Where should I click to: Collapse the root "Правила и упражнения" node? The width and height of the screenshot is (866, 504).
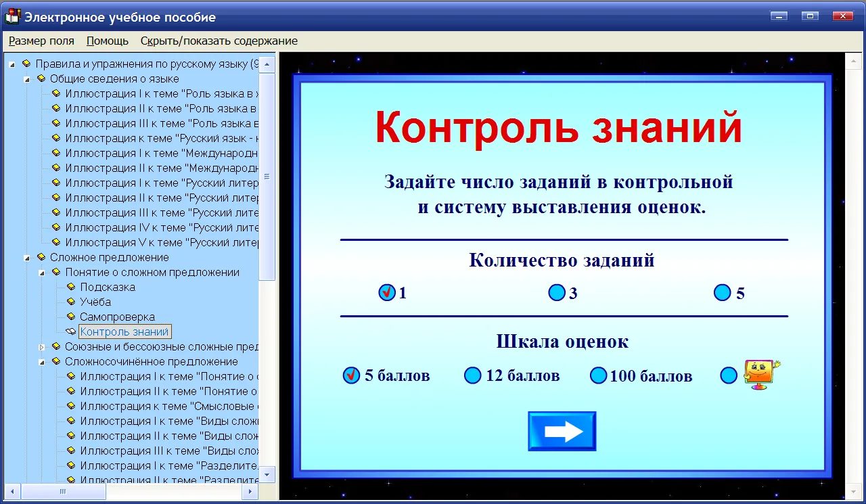(12, 64)
